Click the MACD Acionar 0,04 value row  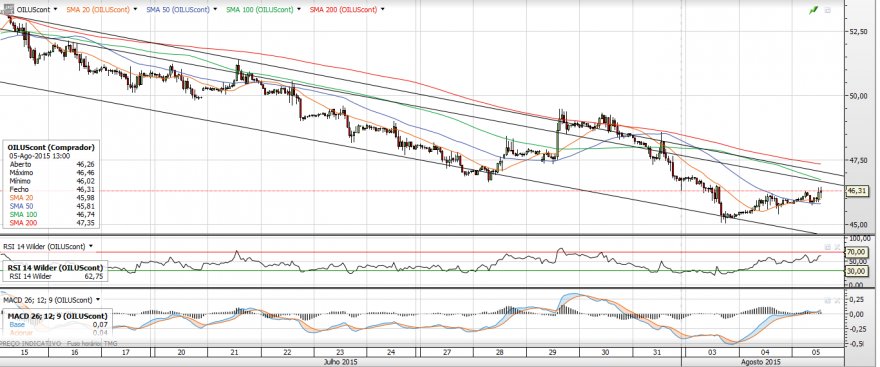59,333
